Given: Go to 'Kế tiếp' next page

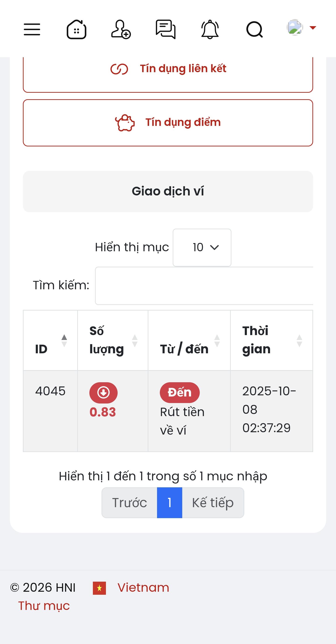Looking at the screenshot, I should pos(213,502).
